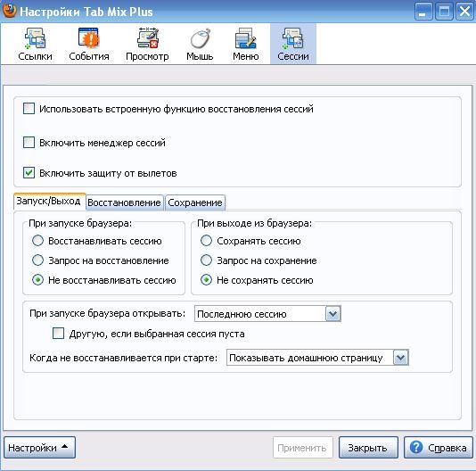
Task: Click the При выходе из браузера label
Action: coord(254,223)
